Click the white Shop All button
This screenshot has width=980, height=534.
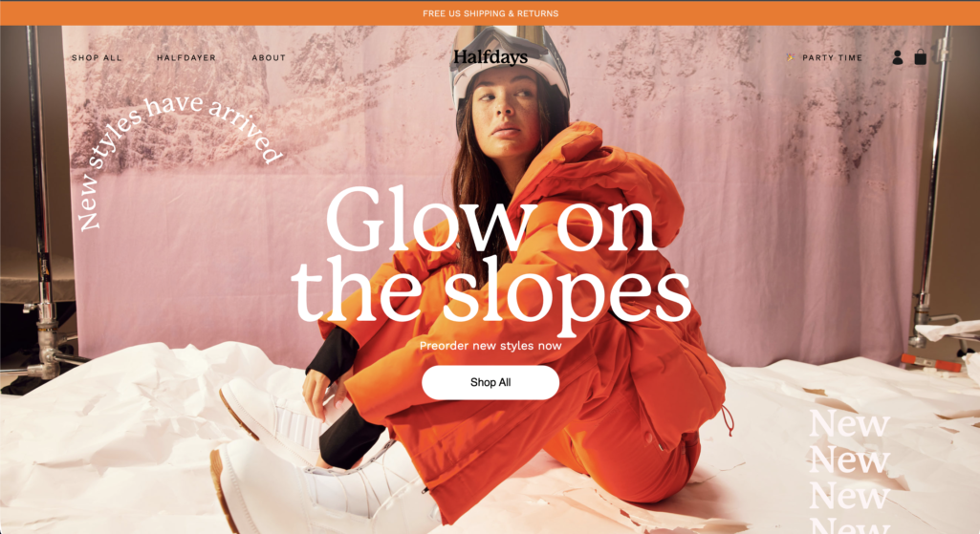coord(490,382)
